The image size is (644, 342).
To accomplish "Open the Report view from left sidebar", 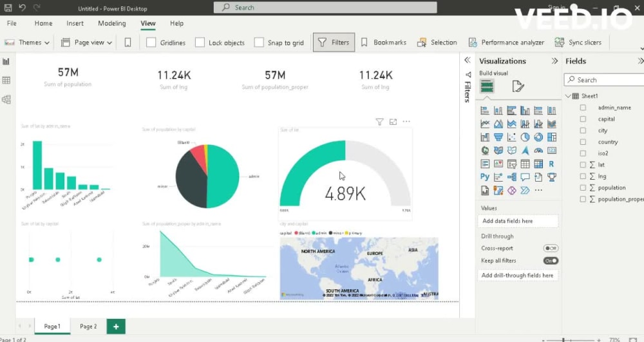I will (6, 62).
